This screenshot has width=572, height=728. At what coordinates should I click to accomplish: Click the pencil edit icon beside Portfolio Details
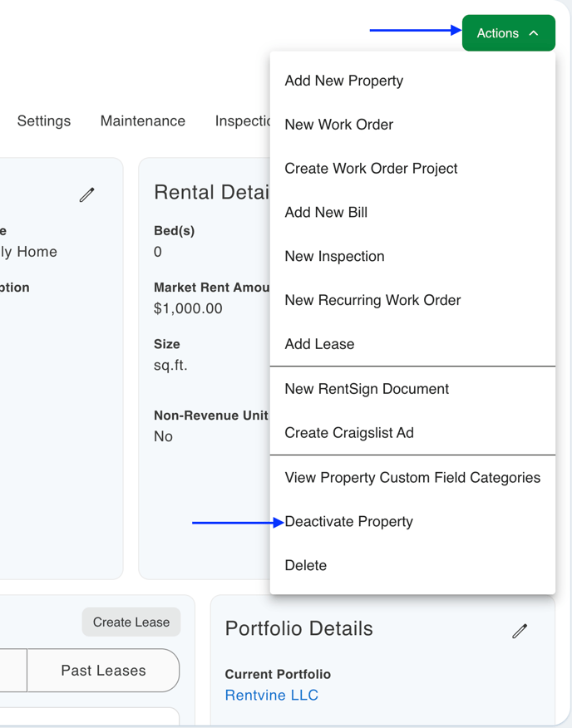[520, 631]
